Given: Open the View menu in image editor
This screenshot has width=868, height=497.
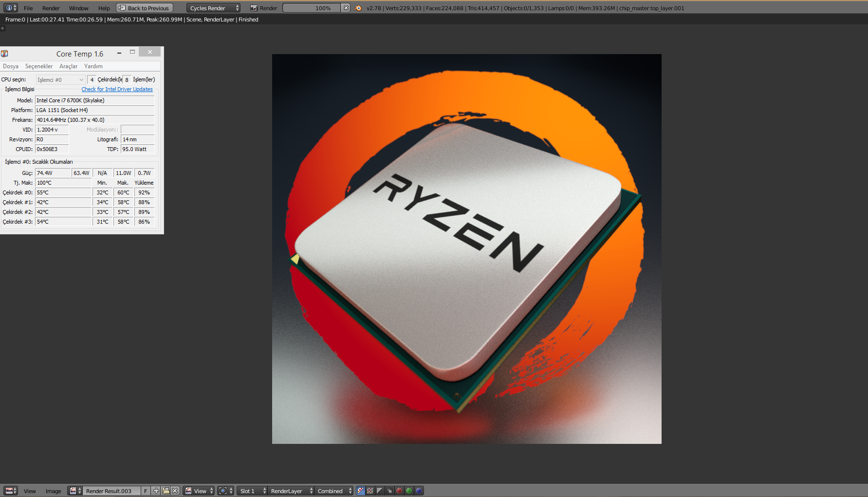Looking at the screenshot, I should [x=30, y=491].
